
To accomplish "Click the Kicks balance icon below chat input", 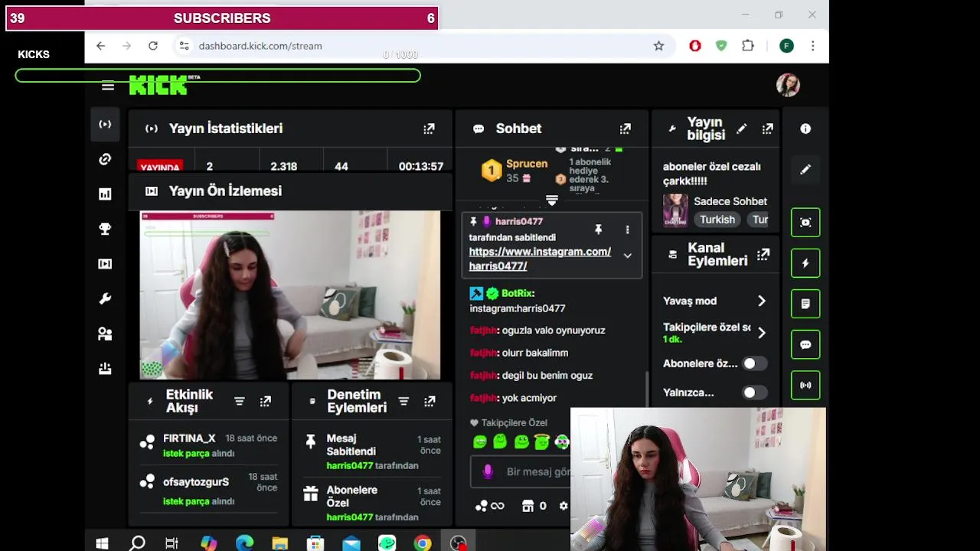I will click(489, 506).
